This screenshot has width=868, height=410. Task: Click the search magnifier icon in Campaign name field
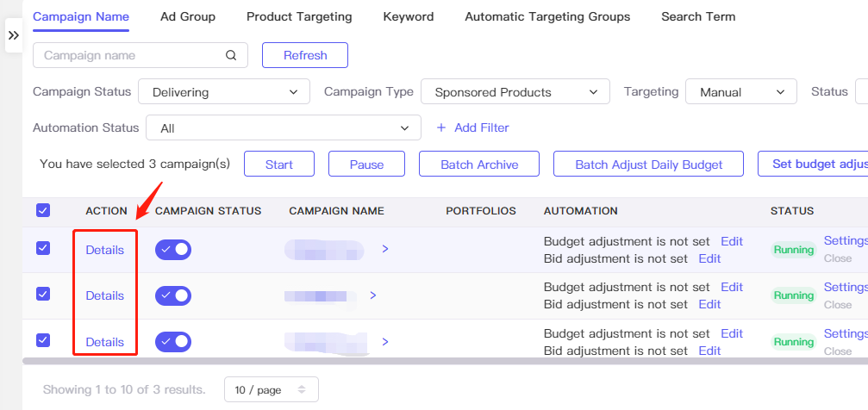[x=231, y=55]
